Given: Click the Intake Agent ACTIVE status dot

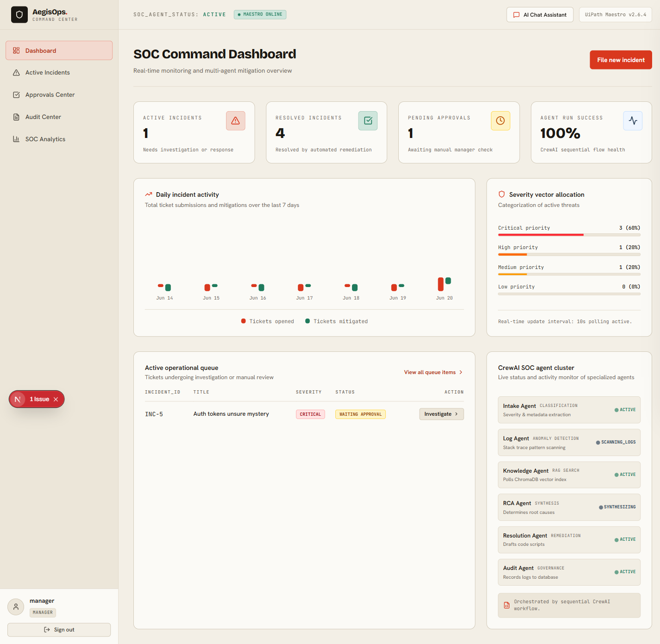Looking at the screenshot, I should click(616, 410).
